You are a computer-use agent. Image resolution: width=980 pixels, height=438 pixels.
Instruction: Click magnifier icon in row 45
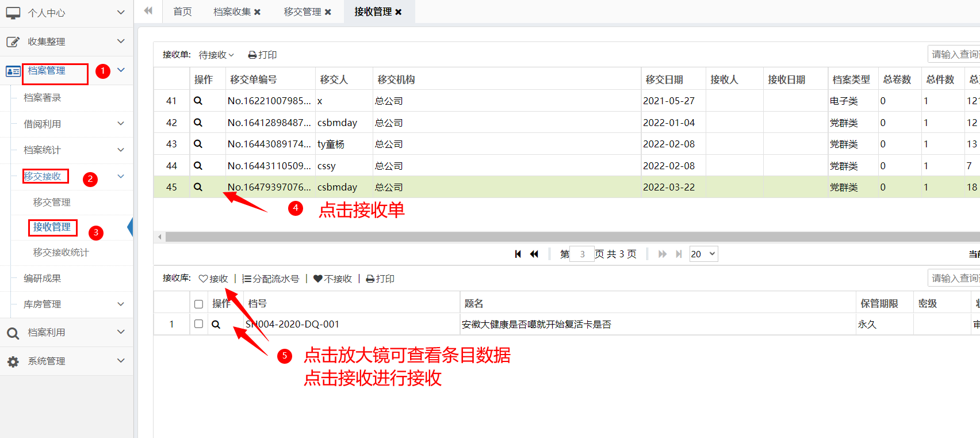point(198,187)
